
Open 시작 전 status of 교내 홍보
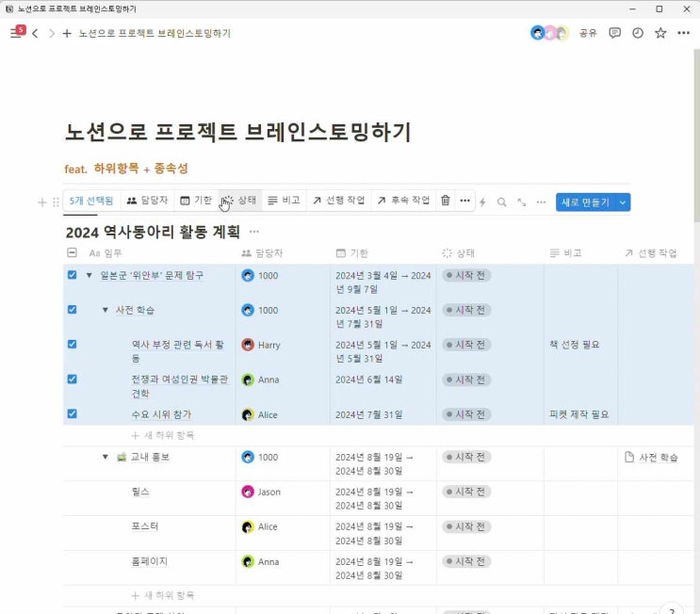tap(466, 457)
